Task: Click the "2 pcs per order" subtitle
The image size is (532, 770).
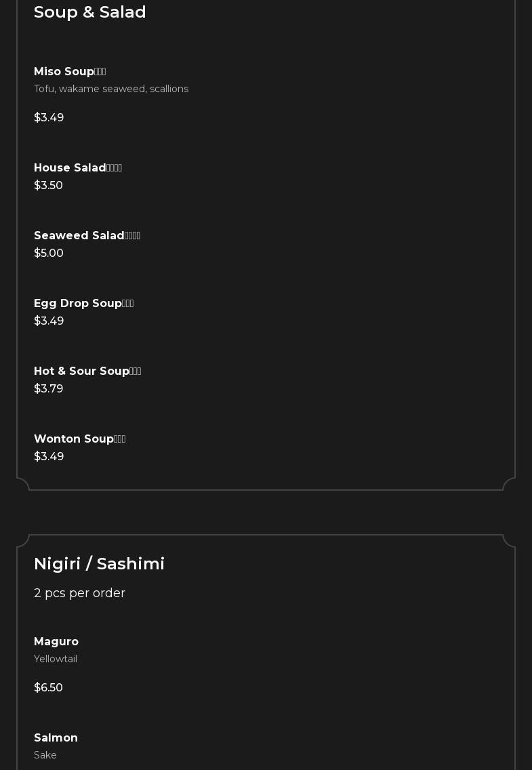Action: pos(79,593)
